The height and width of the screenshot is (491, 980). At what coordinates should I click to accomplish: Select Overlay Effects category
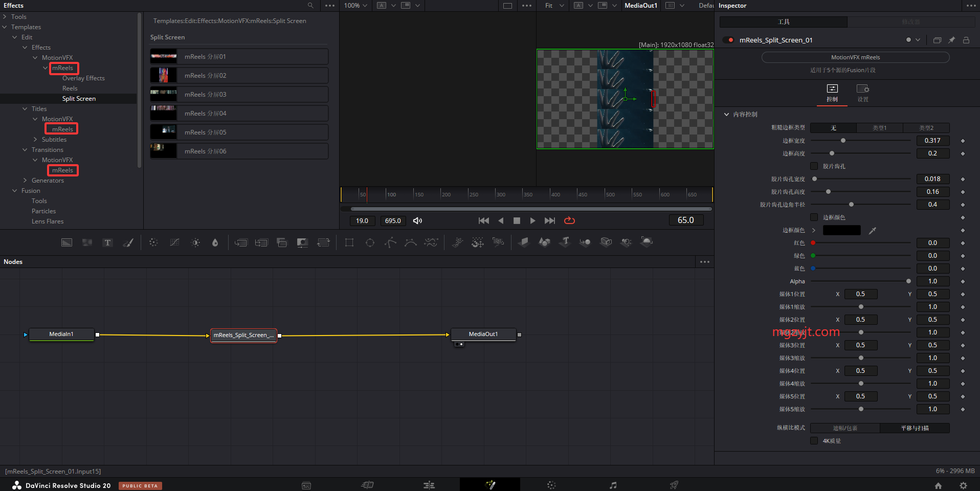point(83,78)
